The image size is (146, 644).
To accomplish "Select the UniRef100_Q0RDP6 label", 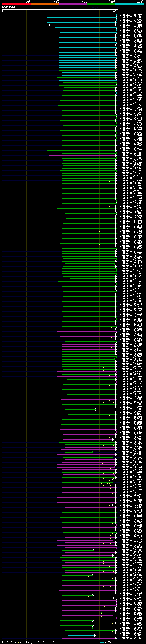I will (x=131, y=555).
